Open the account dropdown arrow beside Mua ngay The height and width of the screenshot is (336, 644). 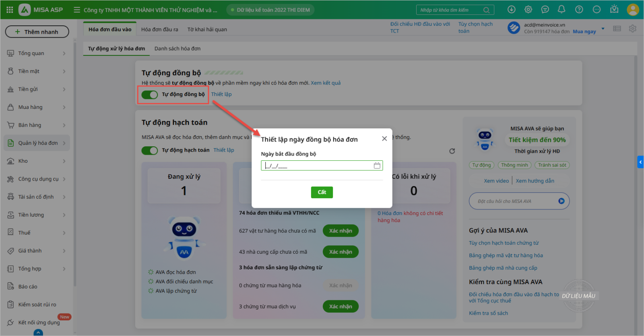[603, 29]
